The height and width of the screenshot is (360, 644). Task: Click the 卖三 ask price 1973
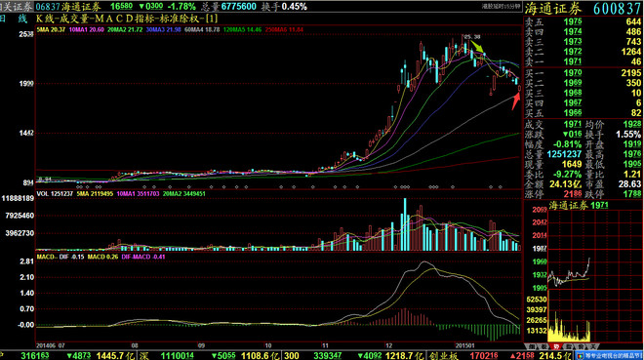(573, 41)
